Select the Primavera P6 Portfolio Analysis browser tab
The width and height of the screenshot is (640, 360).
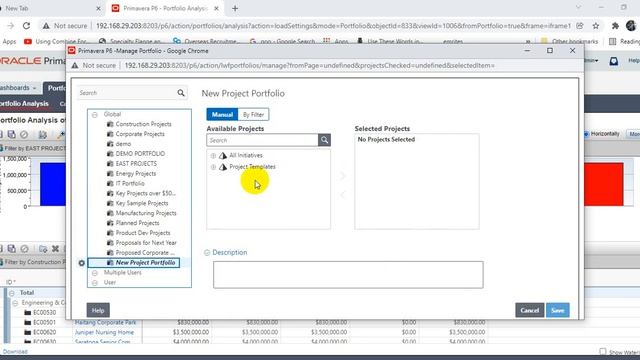(x=165, y=8)
